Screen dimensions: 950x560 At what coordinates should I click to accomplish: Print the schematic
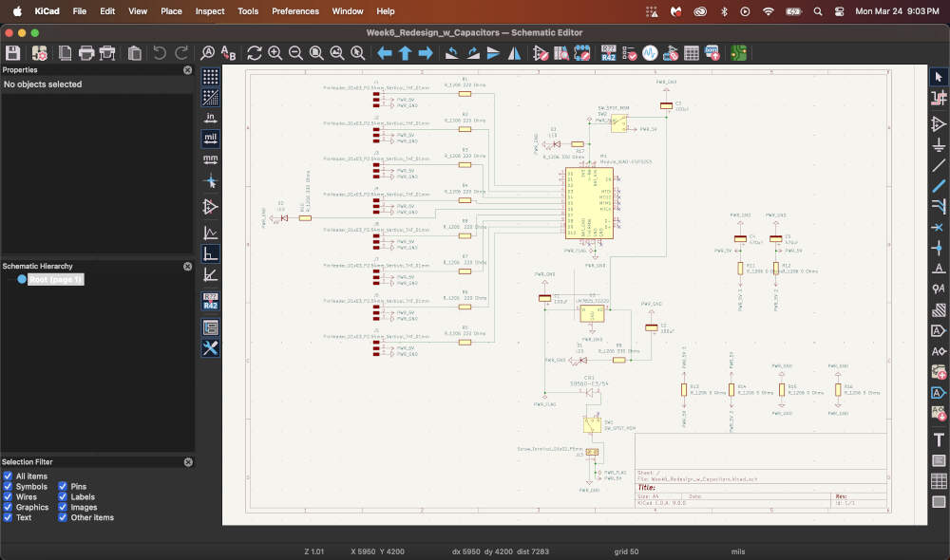pyautogui.click(x=86, y=53)
